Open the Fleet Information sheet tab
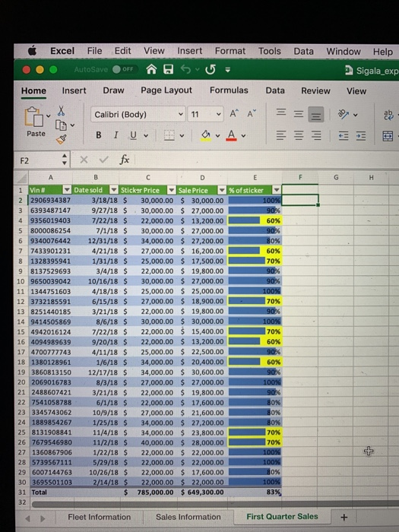Screen dimensions: 399x532 pyautogui.click(x=99, y=517)
